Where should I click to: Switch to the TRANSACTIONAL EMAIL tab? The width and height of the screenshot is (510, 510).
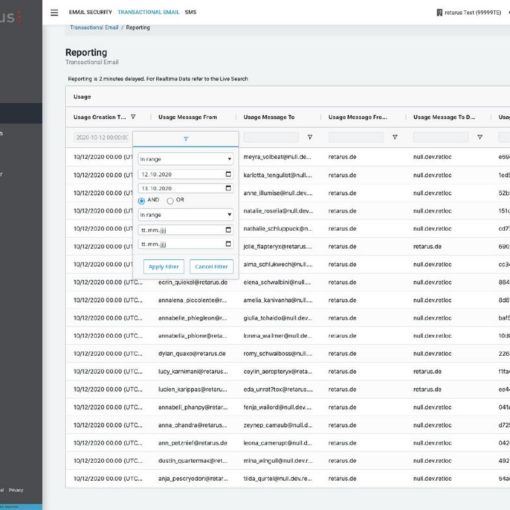pos(148,12)
